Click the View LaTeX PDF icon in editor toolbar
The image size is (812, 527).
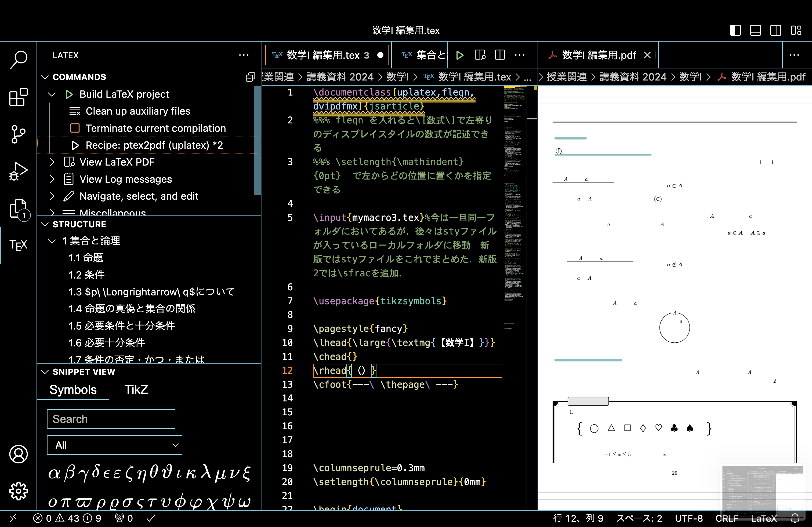point(480,55)
